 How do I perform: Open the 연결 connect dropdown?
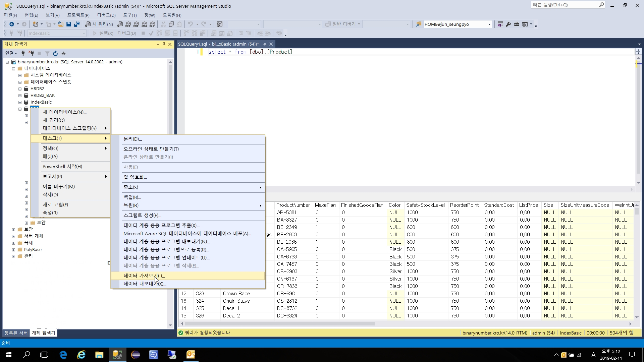pos(11,53)
